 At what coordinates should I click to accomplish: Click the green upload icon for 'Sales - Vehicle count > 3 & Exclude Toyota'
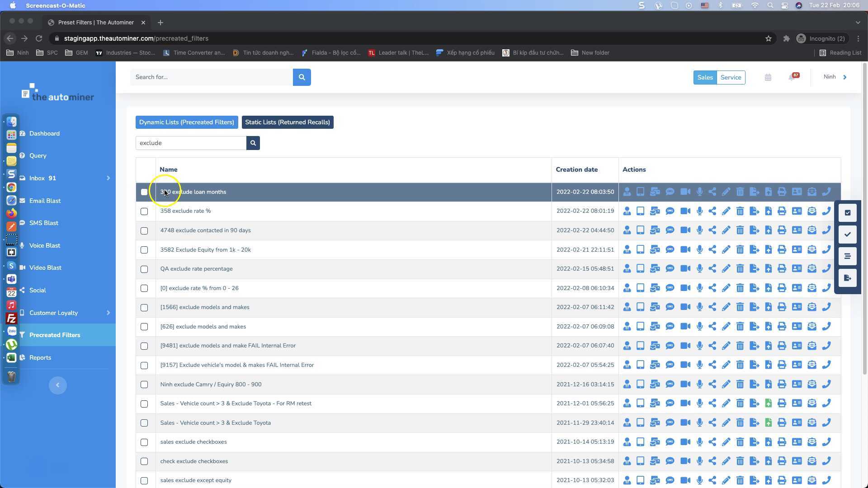[x=768, y=423]
